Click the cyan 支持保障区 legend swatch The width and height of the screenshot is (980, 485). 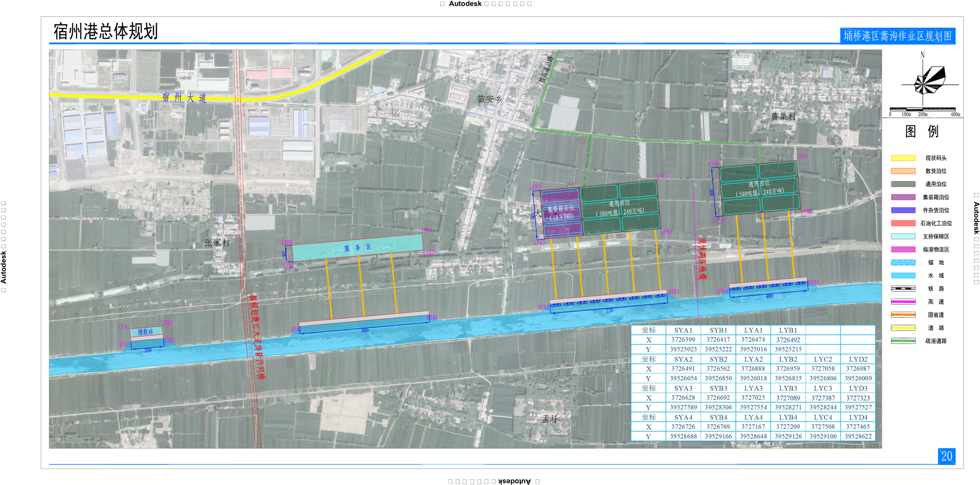[903, 236]
